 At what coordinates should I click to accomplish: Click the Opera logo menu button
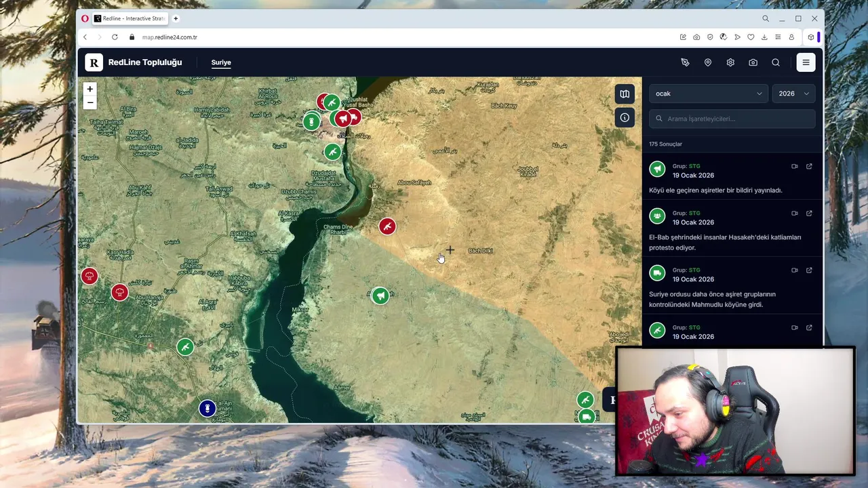pos(85,18)
